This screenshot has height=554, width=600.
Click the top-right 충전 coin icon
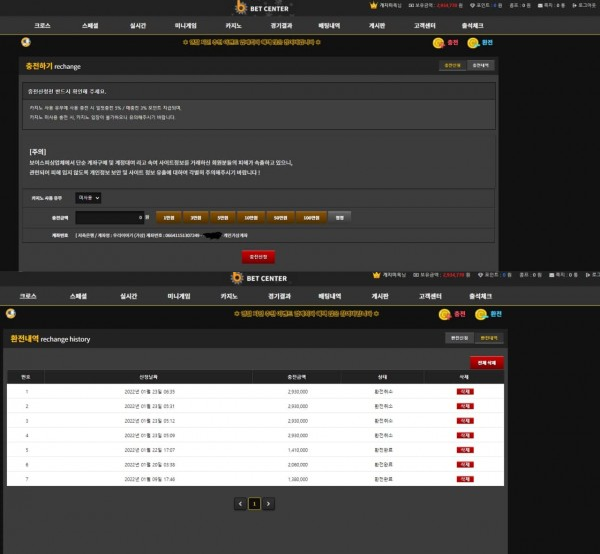439,43
